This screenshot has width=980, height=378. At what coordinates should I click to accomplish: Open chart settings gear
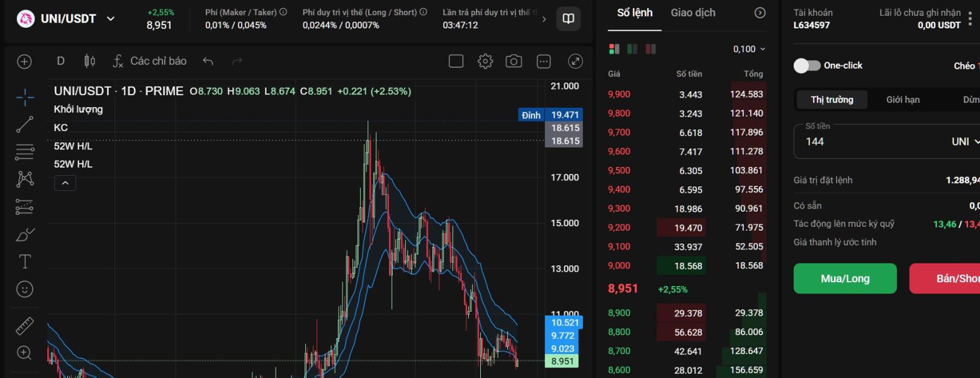485,61
